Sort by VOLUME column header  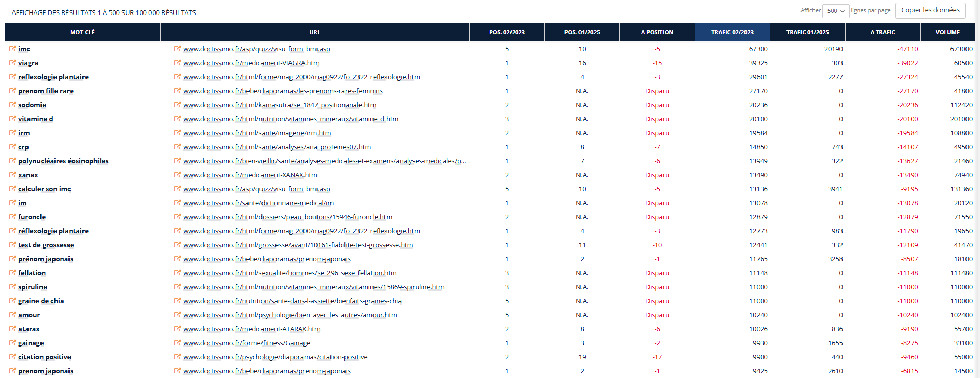coord(948,32)
